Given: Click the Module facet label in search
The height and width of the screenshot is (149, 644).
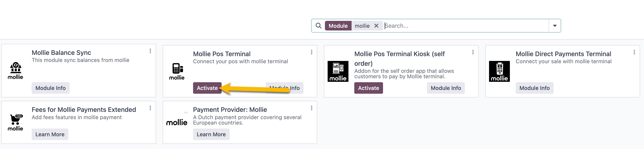Looking at the screenshot, I should pyautogui.click(x=338, y=26).
